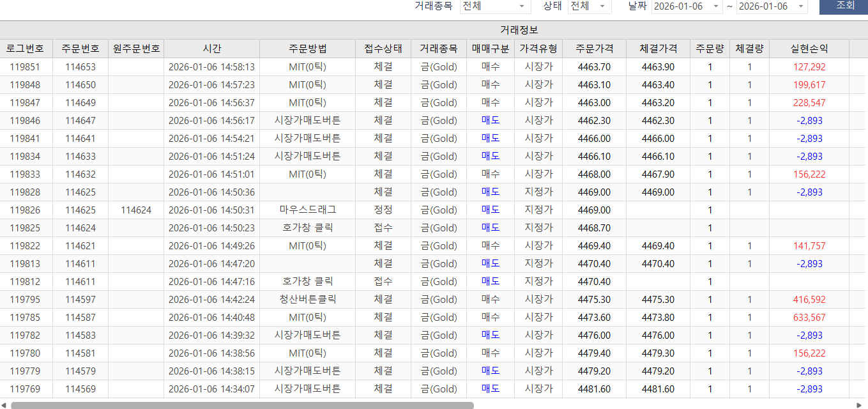This screenshot has height=409, width=868.
Task: Click profit value 228,547
Action: click(x=809, y=103)
